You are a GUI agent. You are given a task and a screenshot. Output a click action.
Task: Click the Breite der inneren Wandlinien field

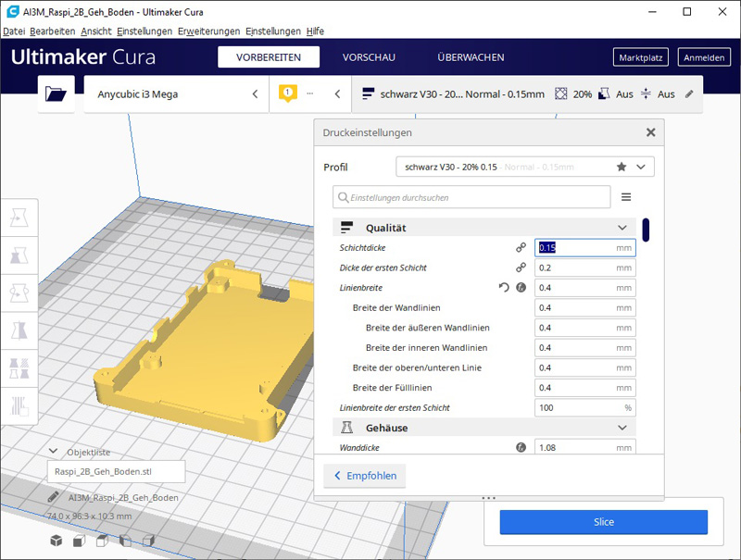(585, 347)
